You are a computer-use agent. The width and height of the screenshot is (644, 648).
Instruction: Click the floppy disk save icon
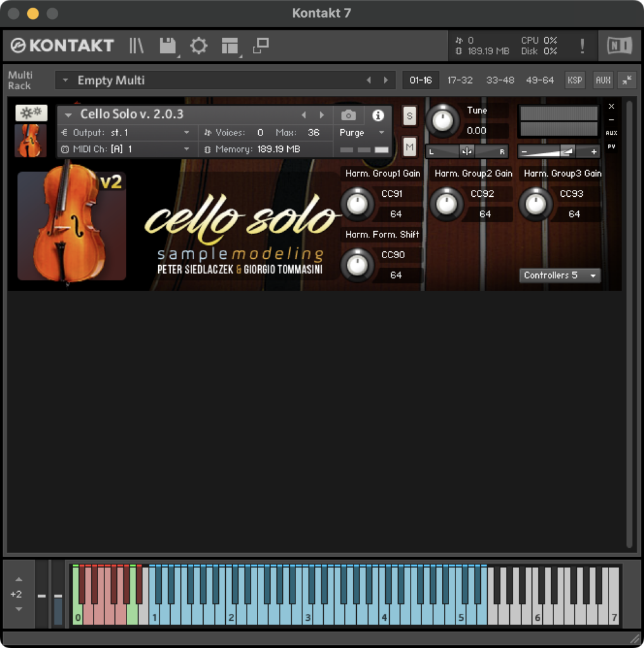point(167,46)
